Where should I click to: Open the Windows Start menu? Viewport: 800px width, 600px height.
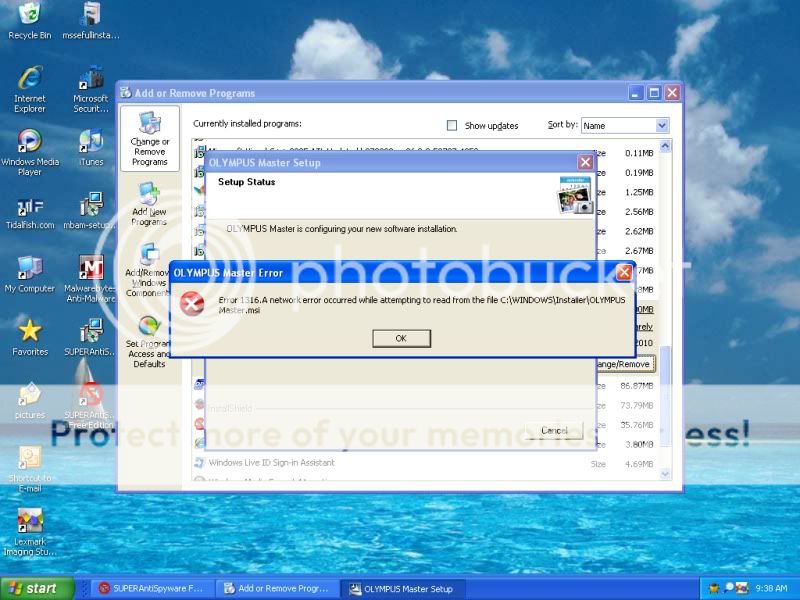click(x=37, y=588)
